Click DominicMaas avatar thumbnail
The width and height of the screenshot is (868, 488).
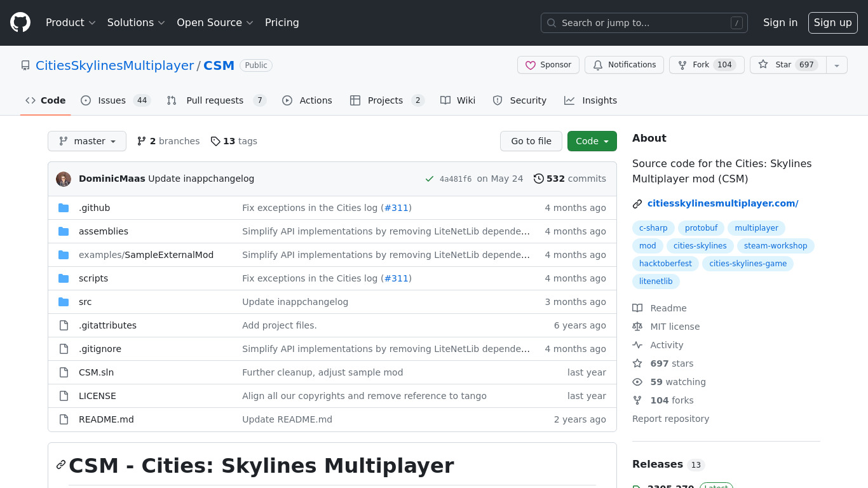pos(64,179)
